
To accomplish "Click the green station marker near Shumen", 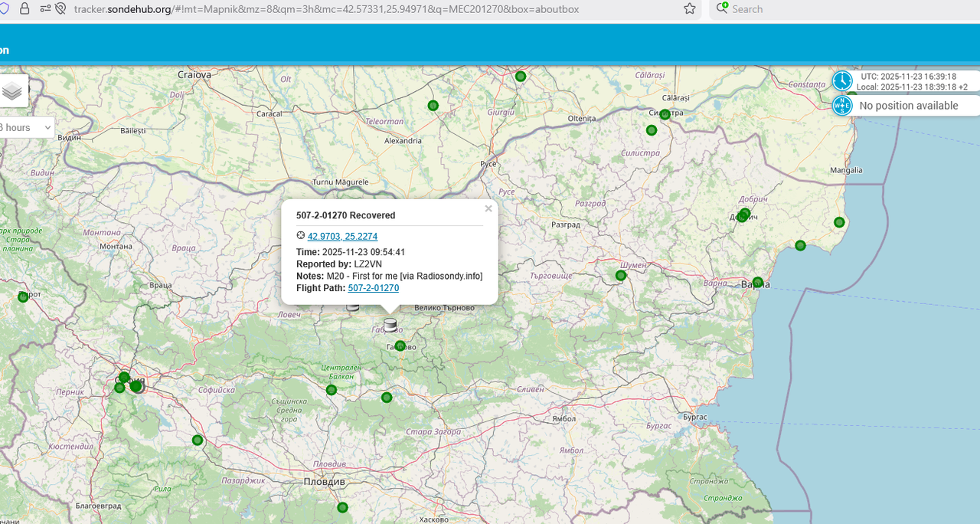I will pos(621,275).
